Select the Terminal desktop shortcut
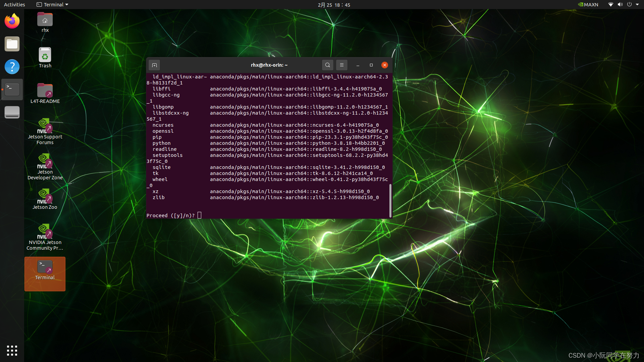The image size is (644, 362). (45, 274)
